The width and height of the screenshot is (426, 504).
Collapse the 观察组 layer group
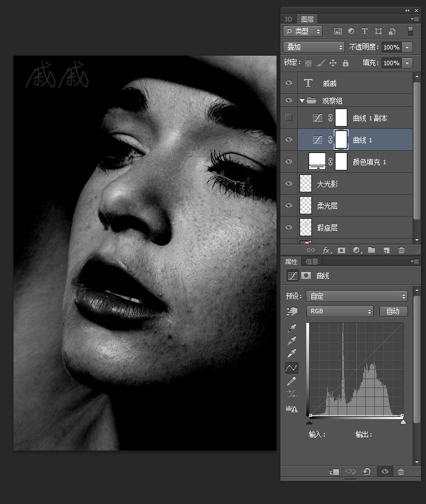[x=302, y=101]
